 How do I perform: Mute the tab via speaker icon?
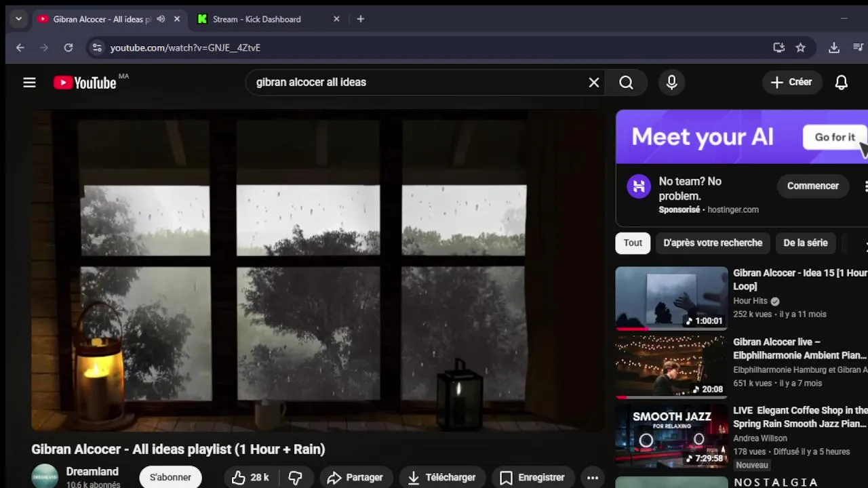pos(161,19)
